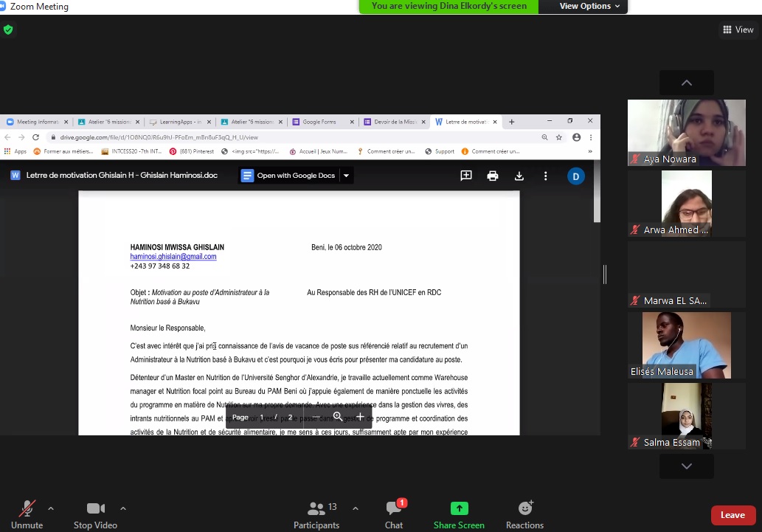The image size is (762, 532).
Task: Click Aya Nowara's video thumbnail
Action: pos(686,133)
